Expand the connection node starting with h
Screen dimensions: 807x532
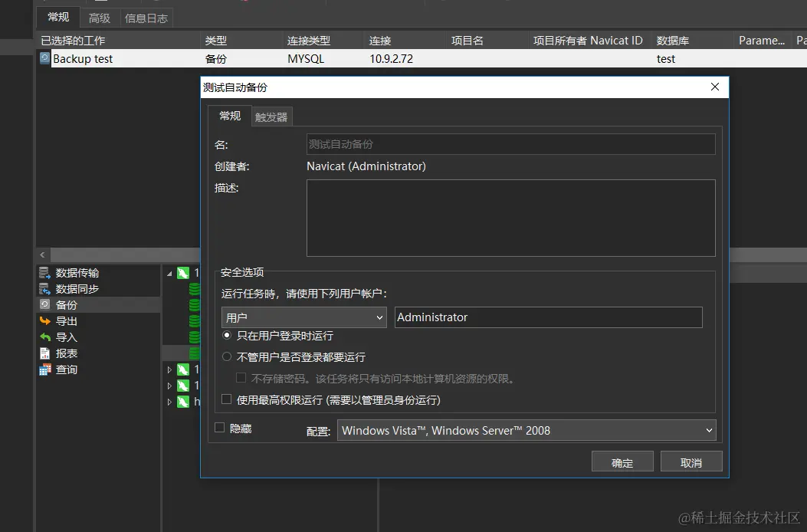(x=169, y=402)
